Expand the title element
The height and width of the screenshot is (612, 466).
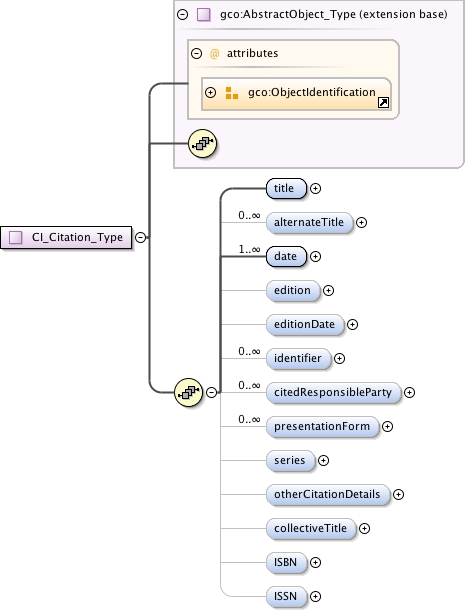[315, 189]
